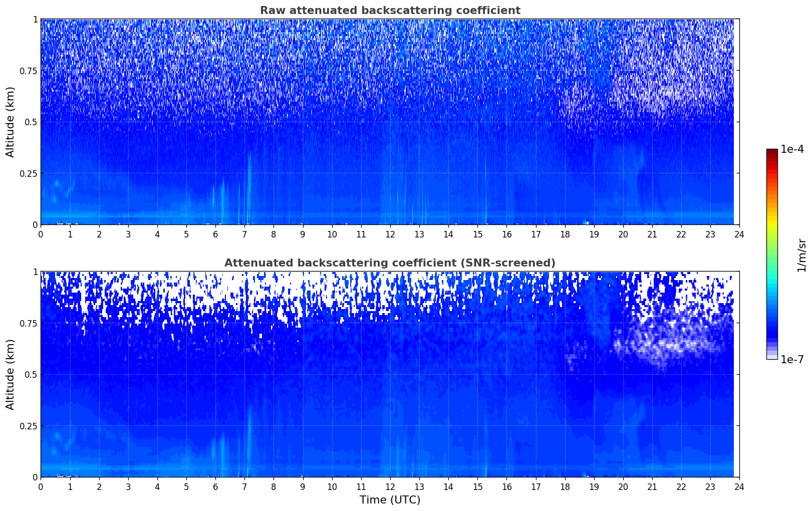Click the 0.75 altitude tick on the SNR-screened plot
This screenshot has height=511, width=812.
(x=29, y=323)
